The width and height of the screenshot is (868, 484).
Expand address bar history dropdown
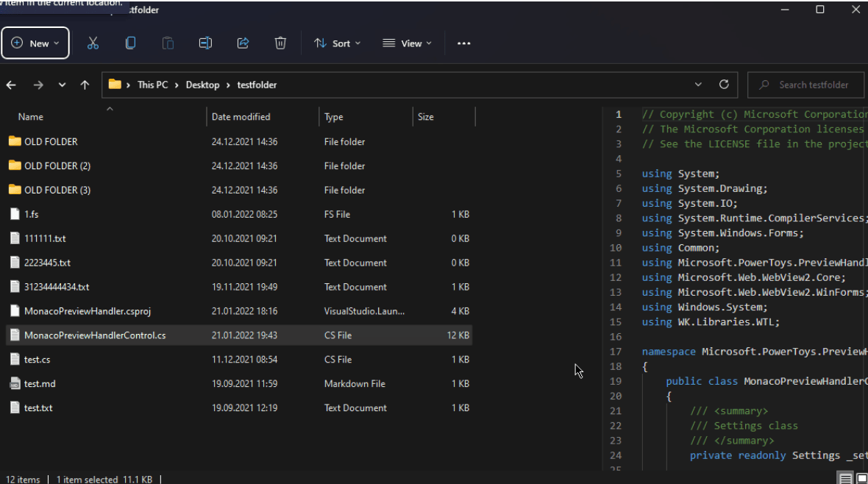click(698, 84)
